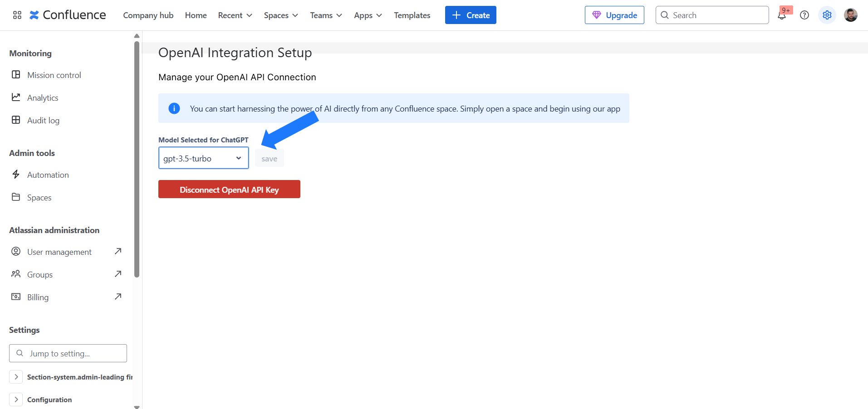Go to Templates in top navigation
The width and height of the screenshot is (868, 409).
[x=412, y=15]
